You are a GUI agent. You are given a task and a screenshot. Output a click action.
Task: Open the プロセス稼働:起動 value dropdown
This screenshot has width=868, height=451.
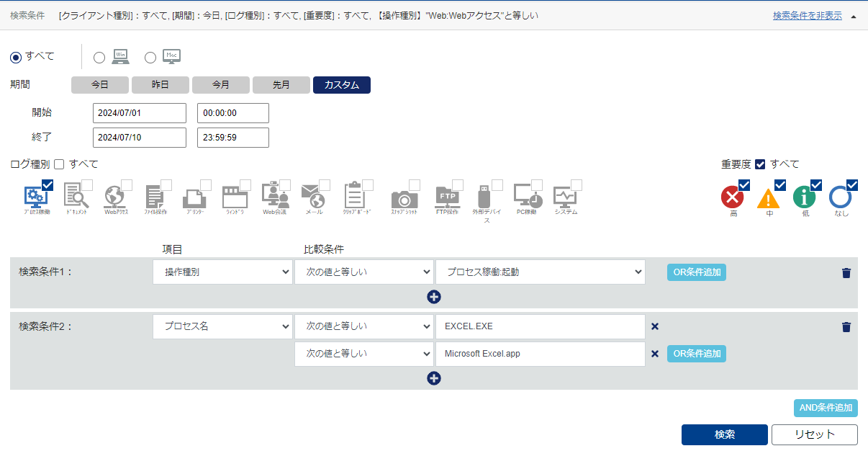point(540,272)
